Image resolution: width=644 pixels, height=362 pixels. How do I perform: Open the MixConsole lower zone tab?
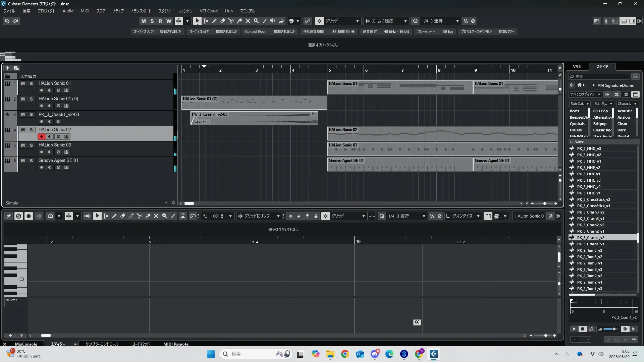point(26,344)
